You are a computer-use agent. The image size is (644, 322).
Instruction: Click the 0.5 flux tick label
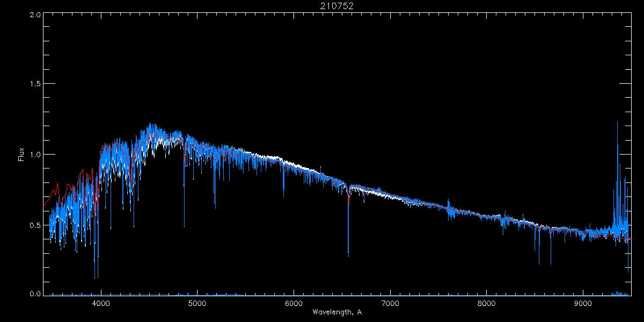tap(35, 225)
